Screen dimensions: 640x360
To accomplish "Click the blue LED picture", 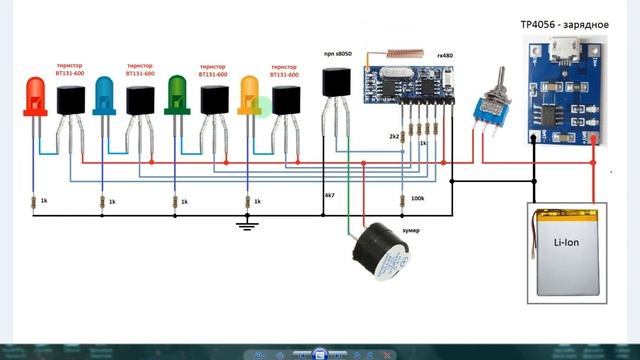I will [104, 96].
